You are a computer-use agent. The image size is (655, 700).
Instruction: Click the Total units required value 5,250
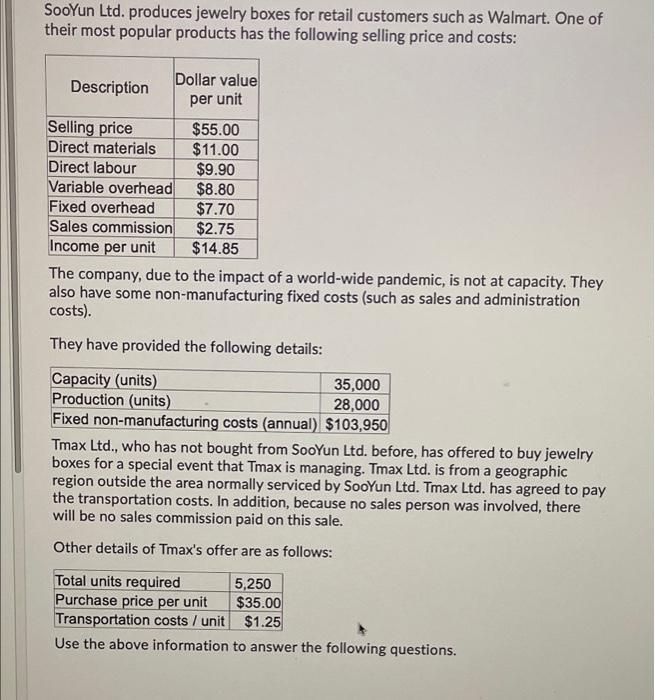coord(256,583)
